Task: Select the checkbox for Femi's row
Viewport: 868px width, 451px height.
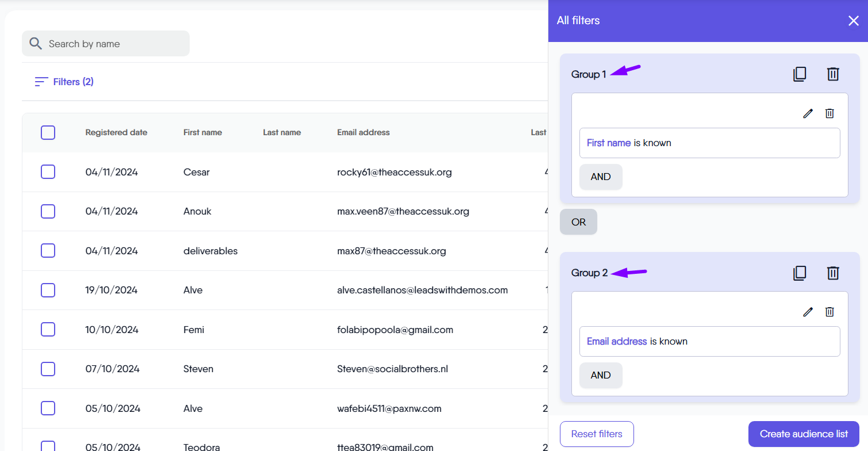Action: click(48, 330)
